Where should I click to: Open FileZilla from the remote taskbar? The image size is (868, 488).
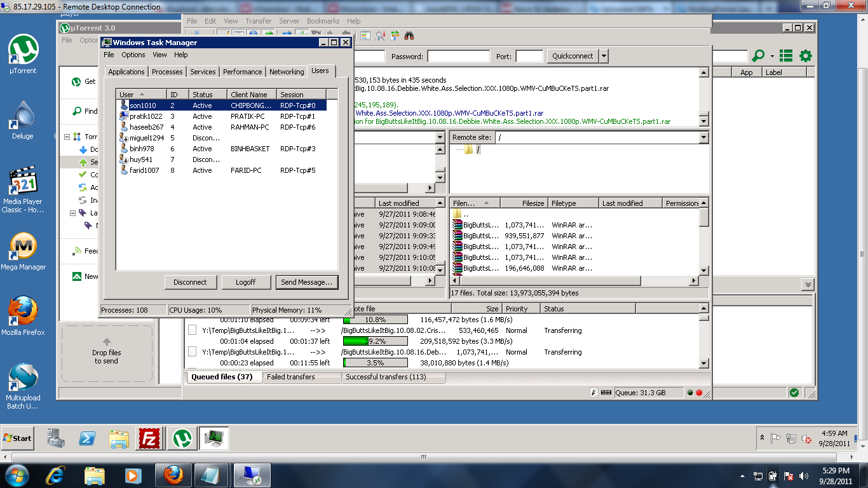click(149, 438)
